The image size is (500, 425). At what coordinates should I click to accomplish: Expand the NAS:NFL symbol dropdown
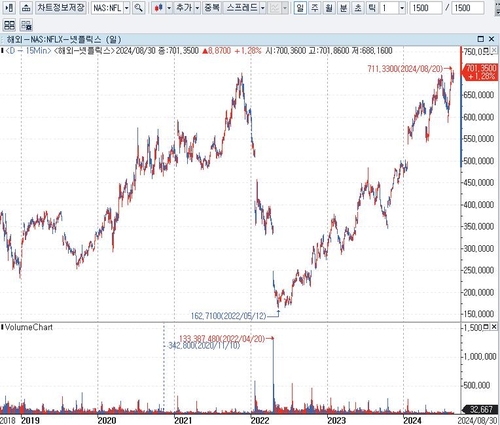pos(127,8)
